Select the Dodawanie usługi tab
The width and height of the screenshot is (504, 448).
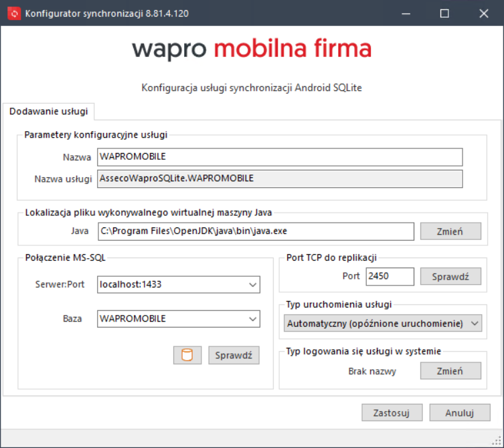pos(49,112)
